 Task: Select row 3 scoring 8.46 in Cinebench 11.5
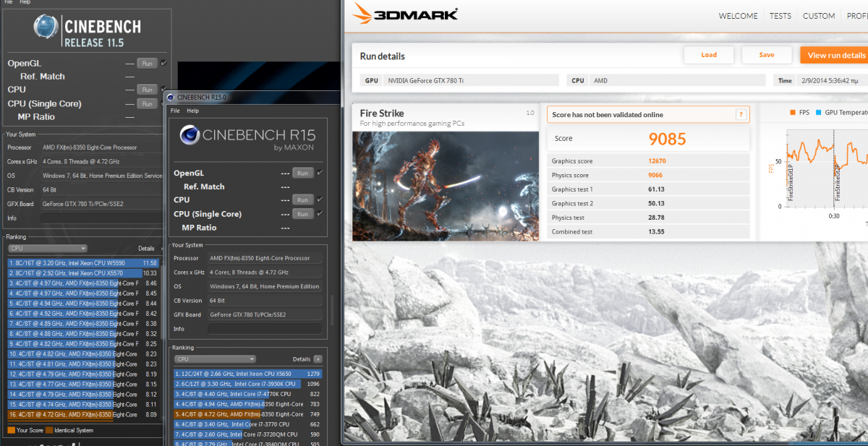coord(83,283)
